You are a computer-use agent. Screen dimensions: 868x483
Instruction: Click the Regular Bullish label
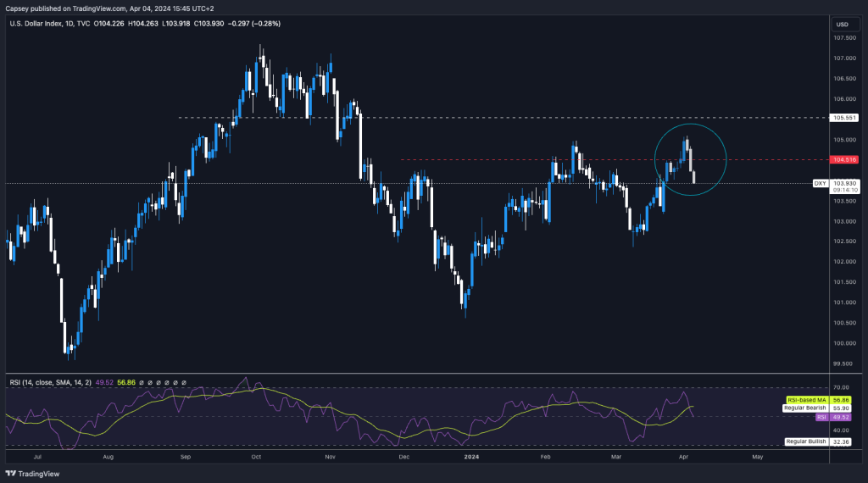[x=806, y=441]
